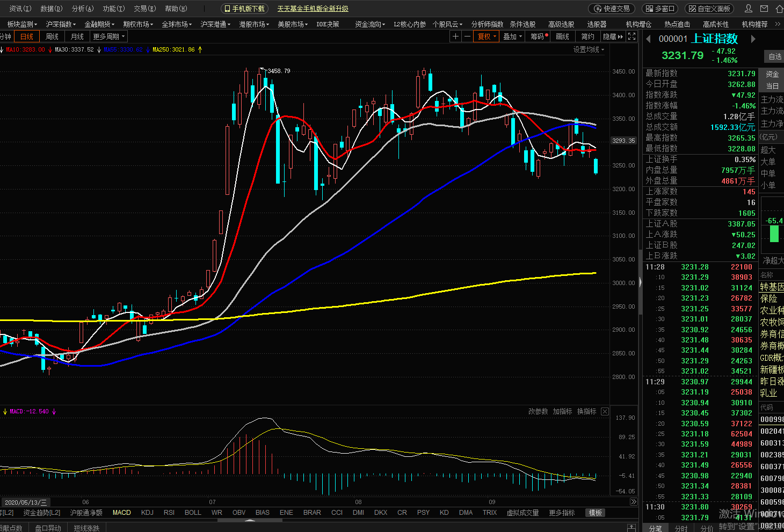Open messages envelope icon
Screen dimensions: 784x532
pos(764,9)
